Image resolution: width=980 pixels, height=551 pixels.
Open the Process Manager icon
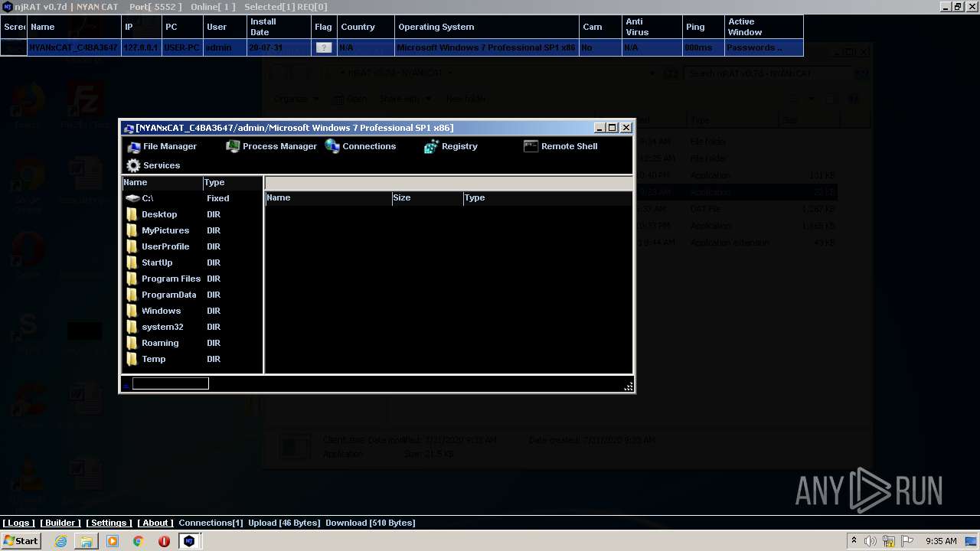click(233, 146)
